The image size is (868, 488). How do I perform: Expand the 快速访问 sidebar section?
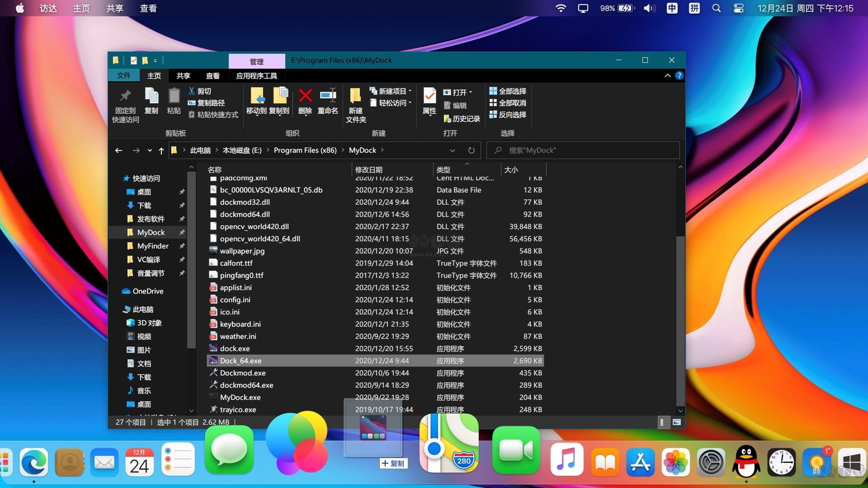point(118,178)
